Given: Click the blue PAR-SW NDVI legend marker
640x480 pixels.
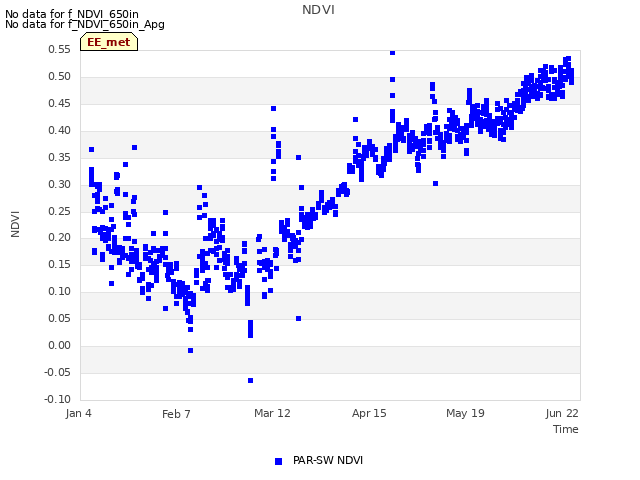Looking at the screenshot, I should [278, 461].
